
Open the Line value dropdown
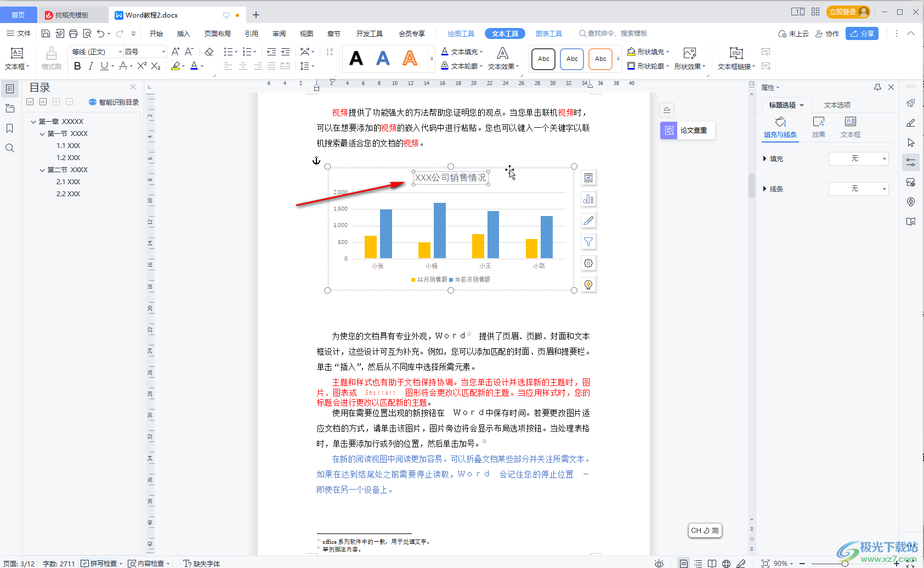point(858,189)
